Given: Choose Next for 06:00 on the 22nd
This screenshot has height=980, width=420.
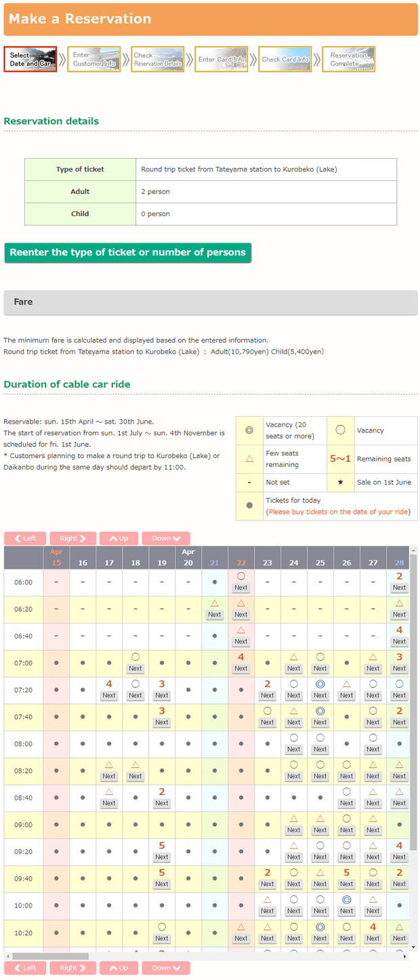Looking at the screenshot, I should 241,588.
